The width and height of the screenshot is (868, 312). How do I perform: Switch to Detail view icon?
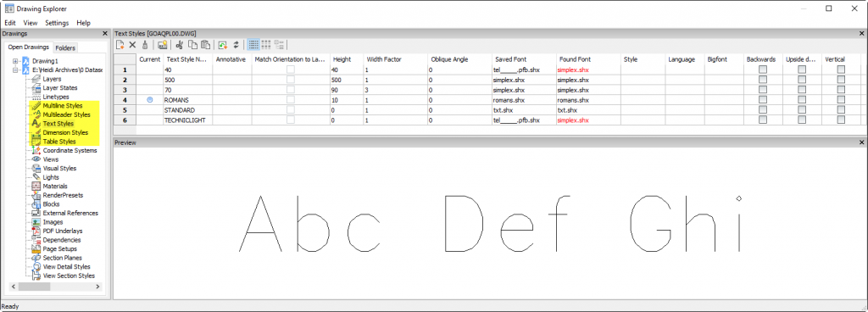click(x=253, y=45)
